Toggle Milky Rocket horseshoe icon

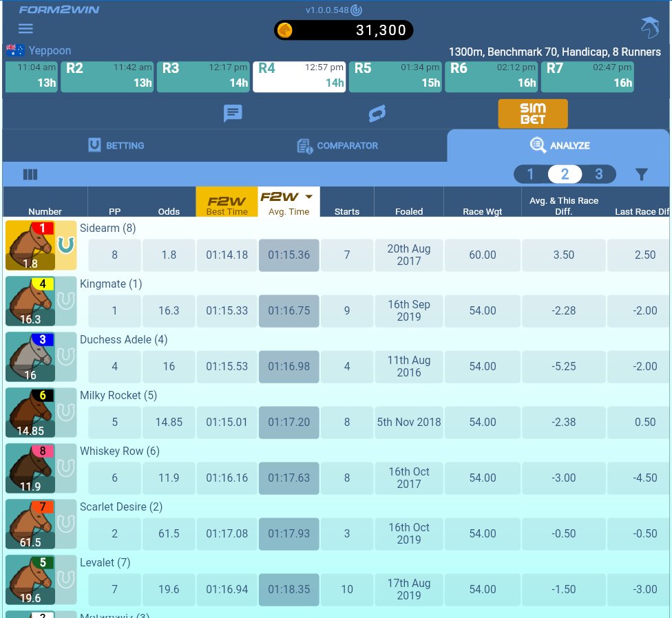(66, 412)
